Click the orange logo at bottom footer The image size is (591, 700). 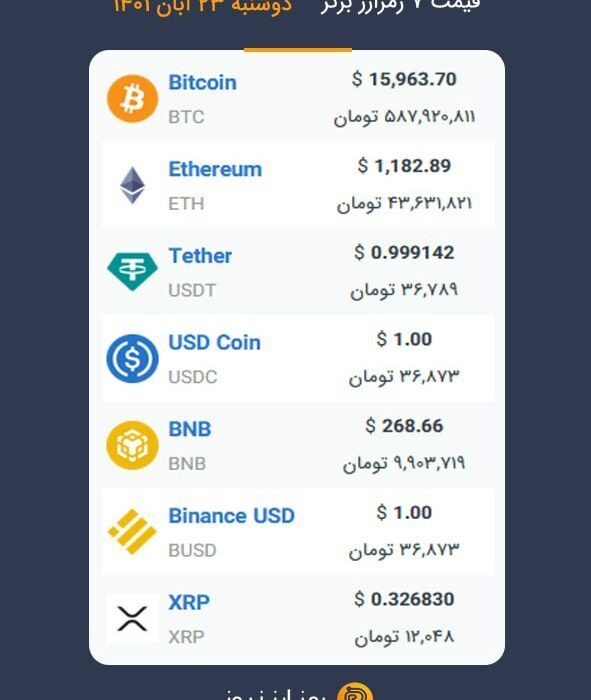355,692
